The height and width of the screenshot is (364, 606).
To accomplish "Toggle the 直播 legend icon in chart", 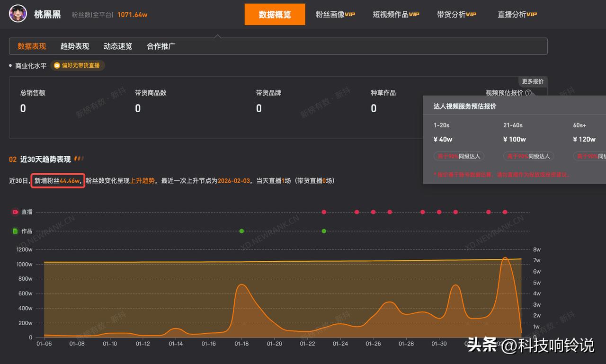I will (x=15, y=212).
